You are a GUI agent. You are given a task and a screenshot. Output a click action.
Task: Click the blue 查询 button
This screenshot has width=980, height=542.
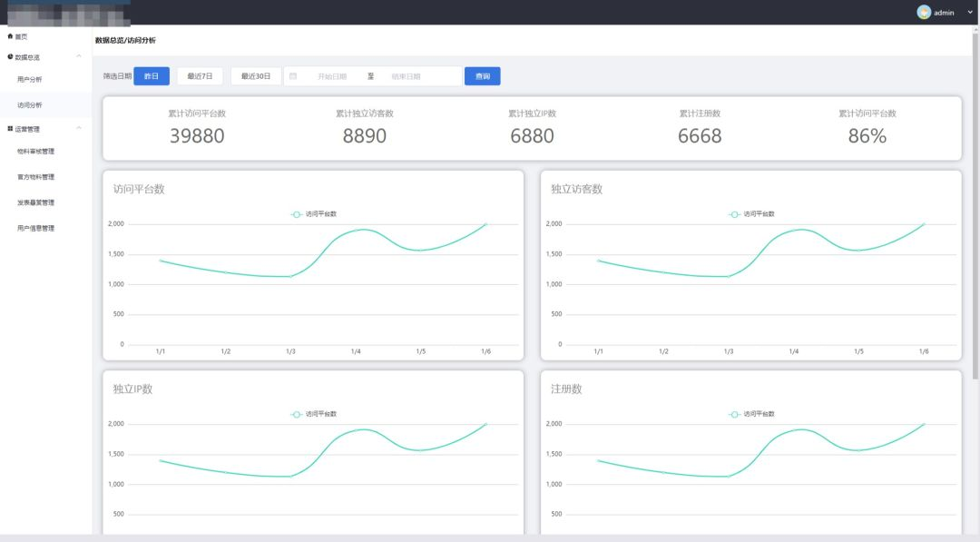[483, 76]
